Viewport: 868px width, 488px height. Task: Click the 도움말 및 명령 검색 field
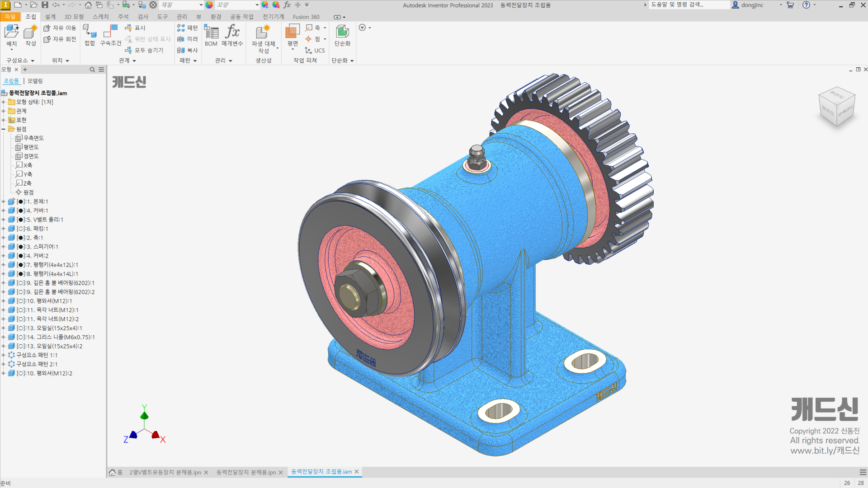689,5
